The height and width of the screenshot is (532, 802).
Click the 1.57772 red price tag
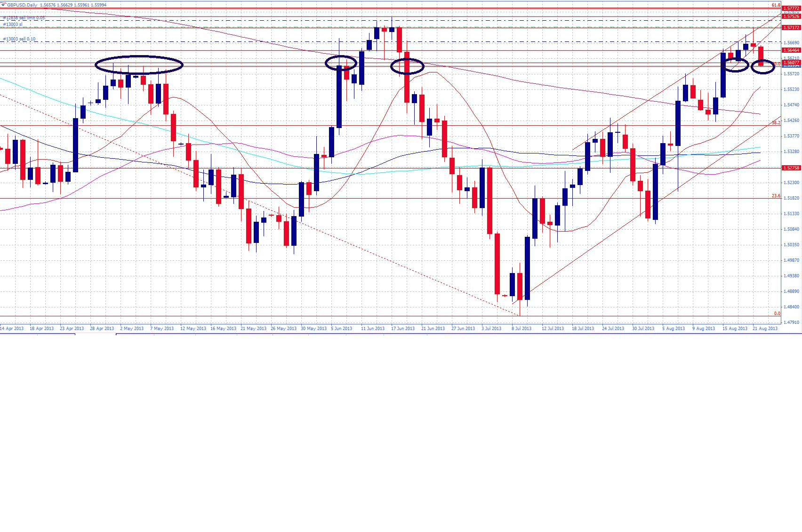coord(791,8)
